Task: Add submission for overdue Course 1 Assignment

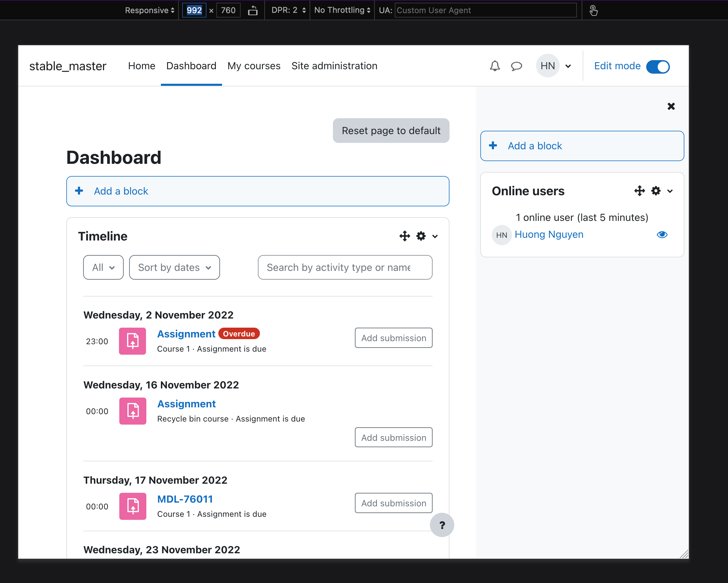Action: pos(394,338)
